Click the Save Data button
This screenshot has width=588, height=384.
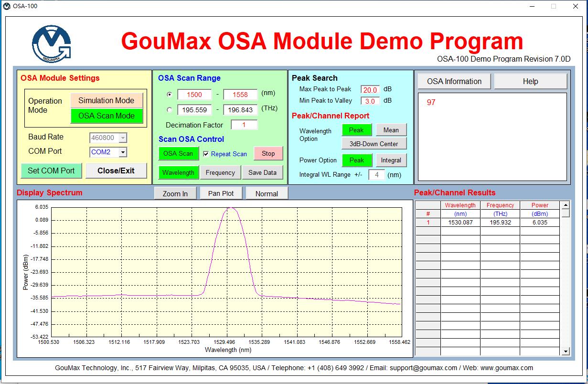pyautogui.click(x=262, y=172)
